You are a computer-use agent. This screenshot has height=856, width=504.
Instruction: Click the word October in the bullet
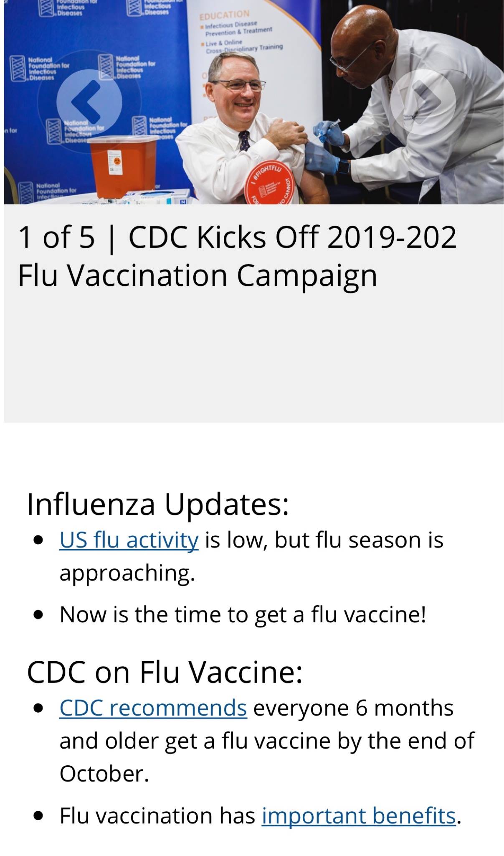pos(104,773)
